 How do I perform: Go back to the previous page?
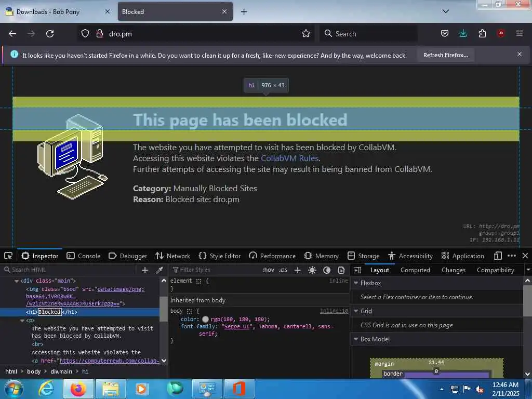pos(12,34)
